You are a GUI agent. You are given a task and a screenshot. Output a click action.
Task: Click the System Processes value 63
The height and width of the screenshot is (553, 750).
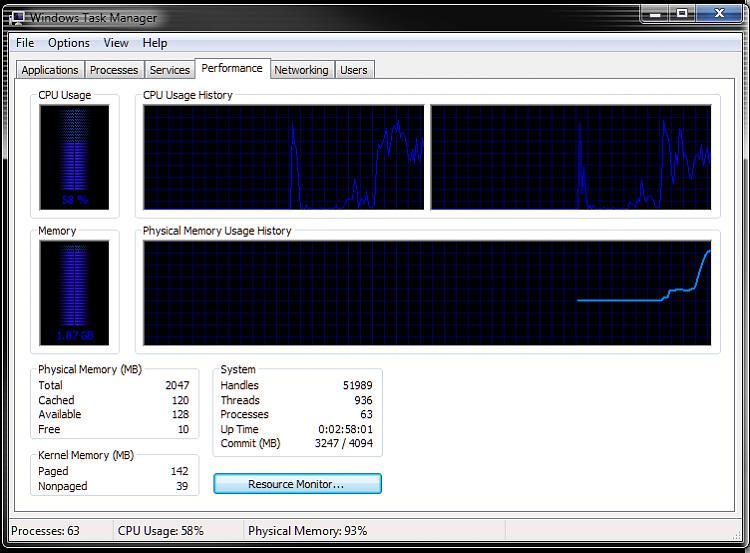[366, 414]
